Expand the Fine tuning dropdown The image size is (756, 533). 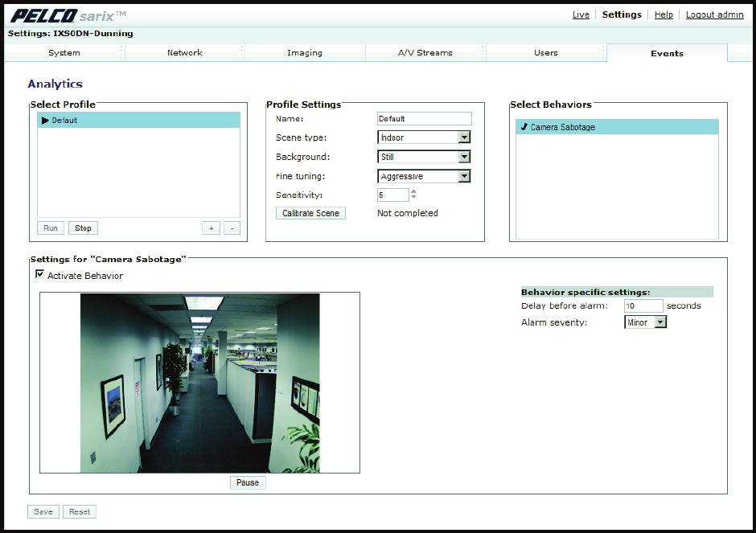[x=424, y=176]
